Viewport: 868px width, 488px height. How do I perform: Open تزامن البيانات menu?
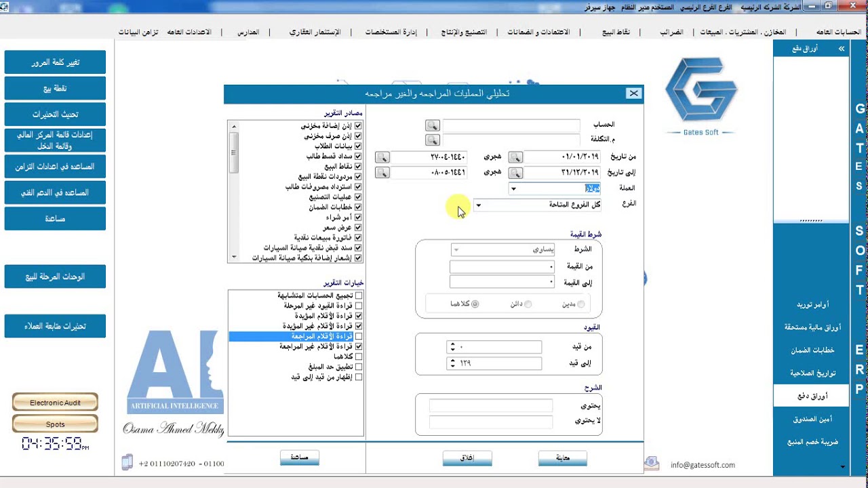[x=138, y=32]
